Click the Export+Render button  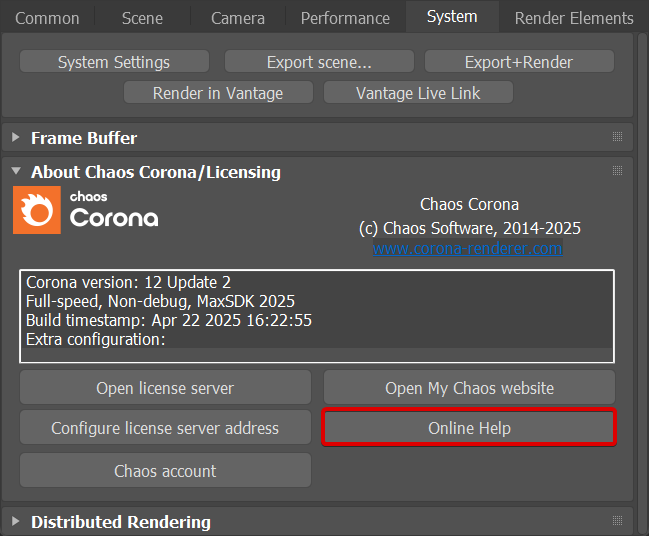point(519,62)
